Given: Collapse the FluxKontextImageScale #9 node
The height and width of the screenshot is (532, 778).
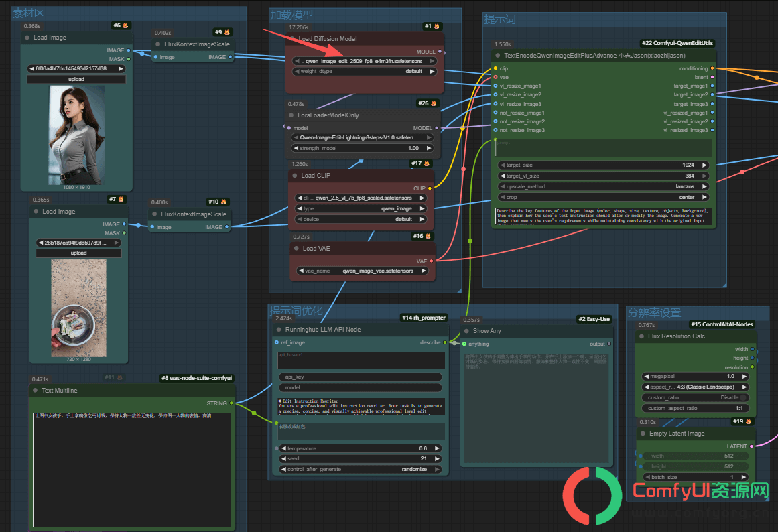Looking at the screenshot, I should [x=157, y=44].
